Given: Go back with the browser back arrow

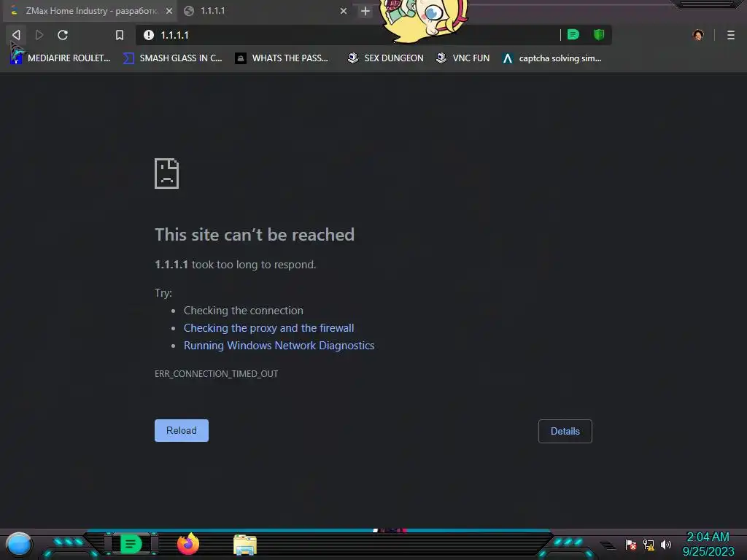Looking at the screenshot, I should click(16, 35).
